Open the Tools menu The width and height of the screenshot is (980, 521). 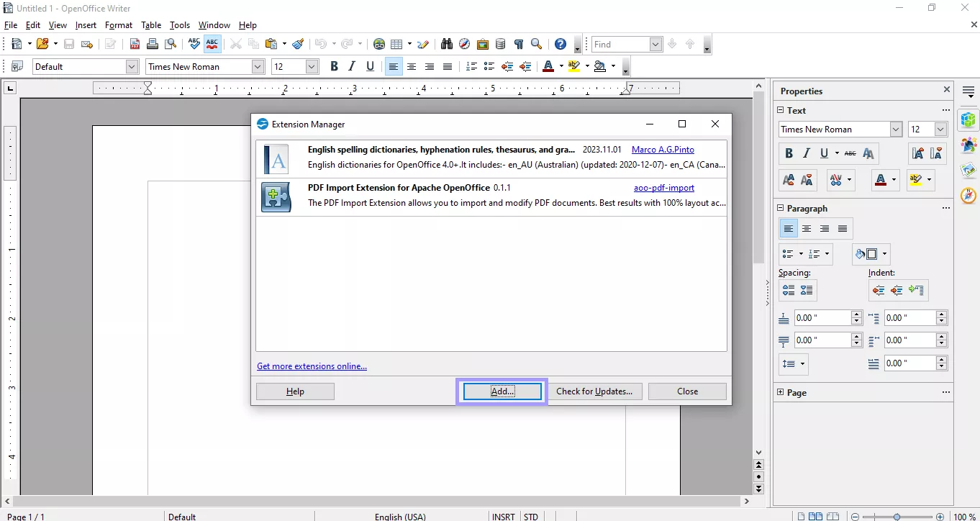coord(180,25)
